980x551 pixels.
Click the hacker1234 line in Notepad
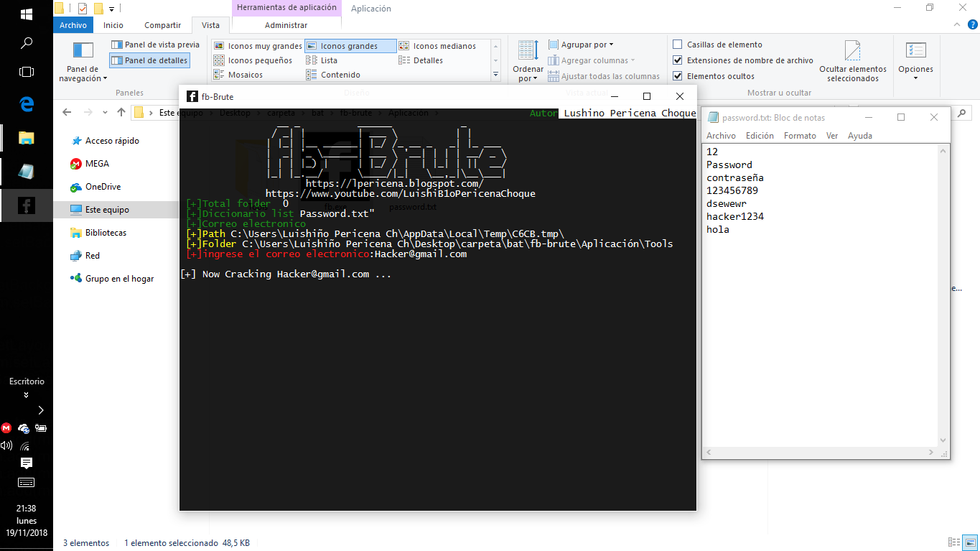click(735, 216)
